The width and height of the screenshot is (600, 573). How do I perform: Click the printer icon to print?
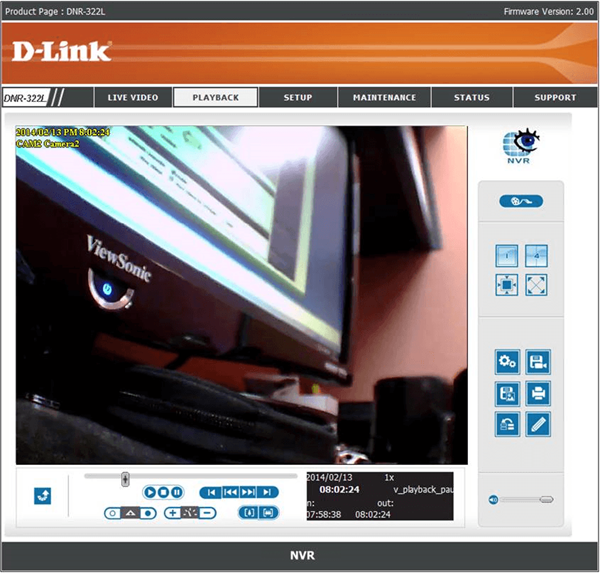point(537,393)
